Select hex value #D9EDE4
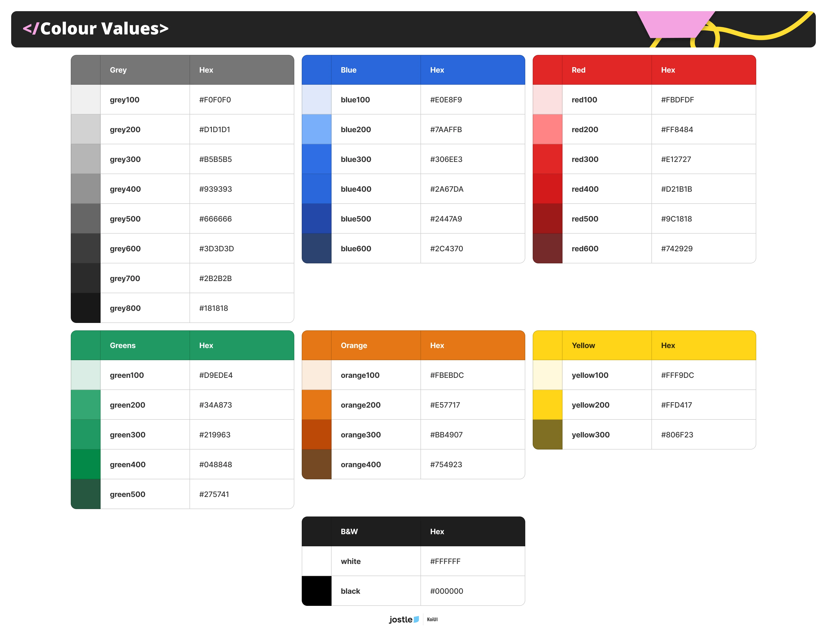Image resolution: width=827 pixels, height=644 pixels. point(216,375)
